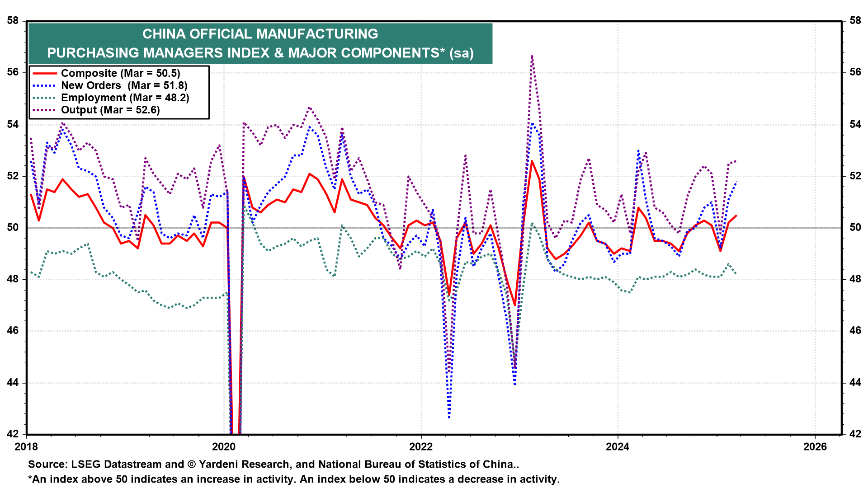Click the left axis 44 value label
The height and width of the screenshot is (488, 868).
13,383
